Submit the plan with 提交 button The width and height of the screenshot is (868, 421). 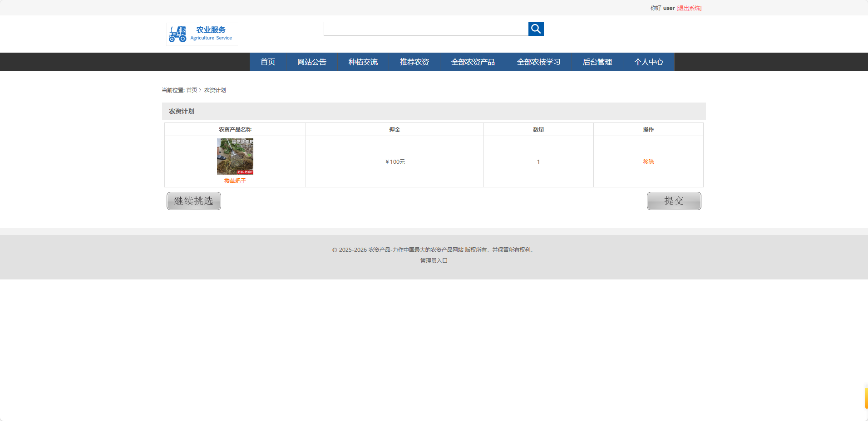point(674,201)
